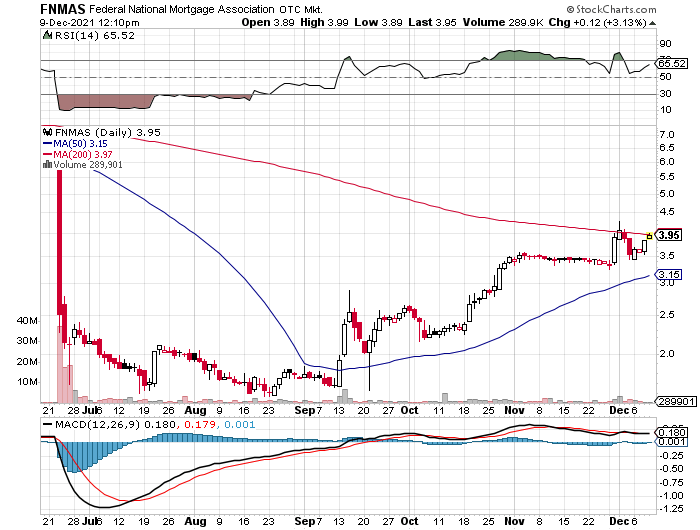The width and height of the screenshot is (700, 530).
Task: Click the Federal National Mortgage Association name
Action: click(x=182, y=9)
